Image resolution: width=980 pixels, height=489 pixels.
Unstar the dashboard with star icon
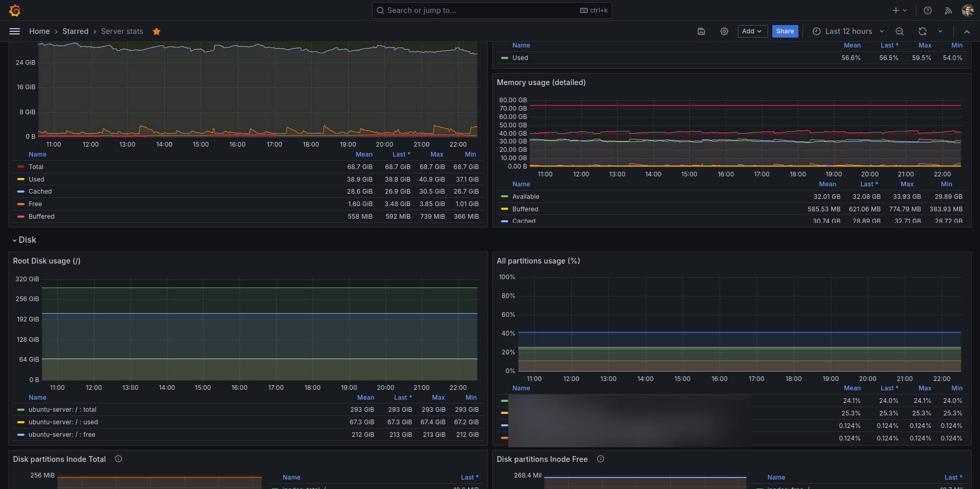156,31
